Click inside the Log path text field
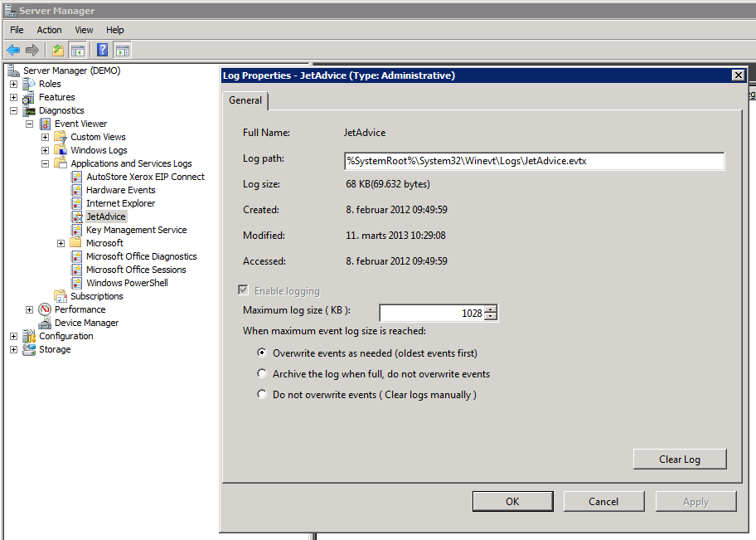 click(x=534, y=161)
